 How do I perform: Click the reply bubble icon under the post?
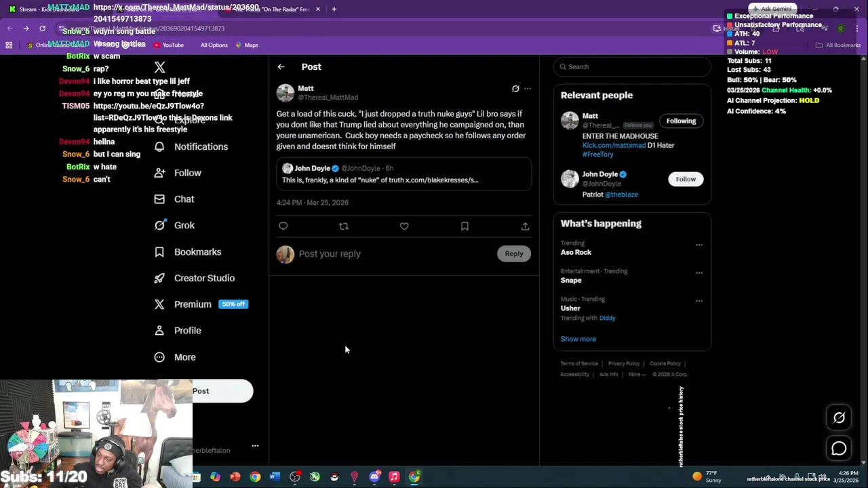(x=283, y=226)
